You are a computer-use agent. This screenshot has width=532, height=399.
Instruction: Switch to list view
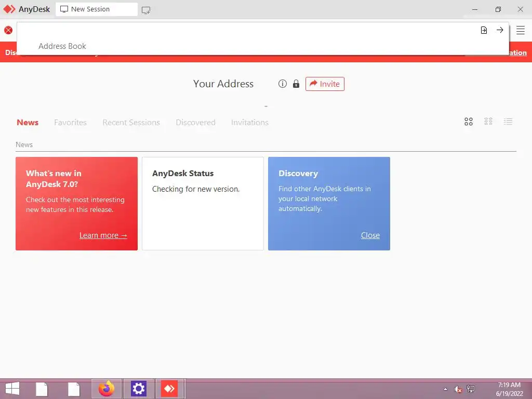508,122
